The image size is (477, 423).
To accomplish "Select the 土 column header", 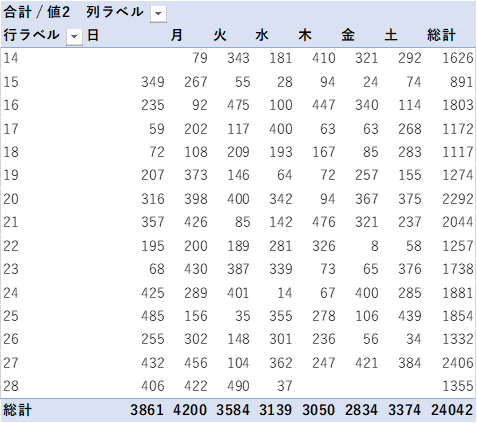I will pos(391,35).
